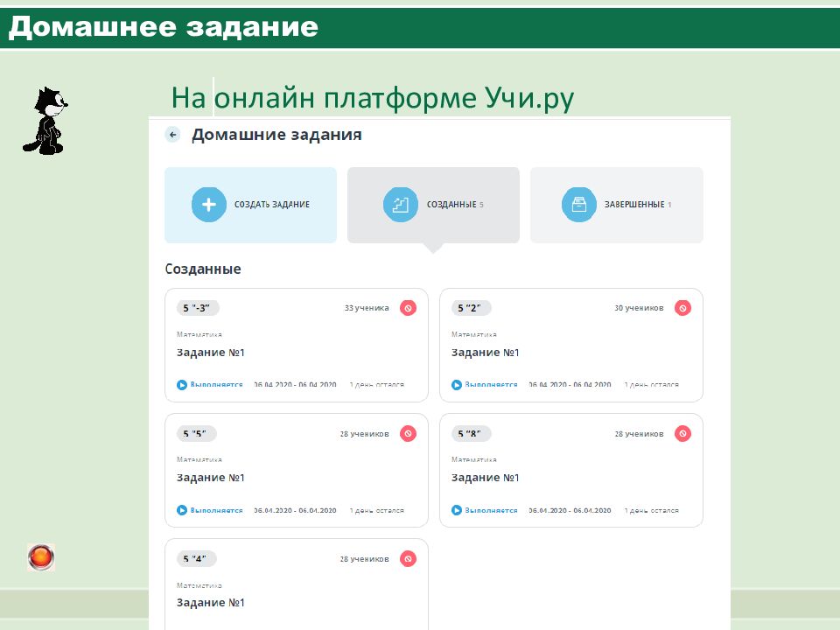This screenshot has width=840, height=630.
Task: Click the play icon in the 5 "8" card
Action: pos(457,510)
